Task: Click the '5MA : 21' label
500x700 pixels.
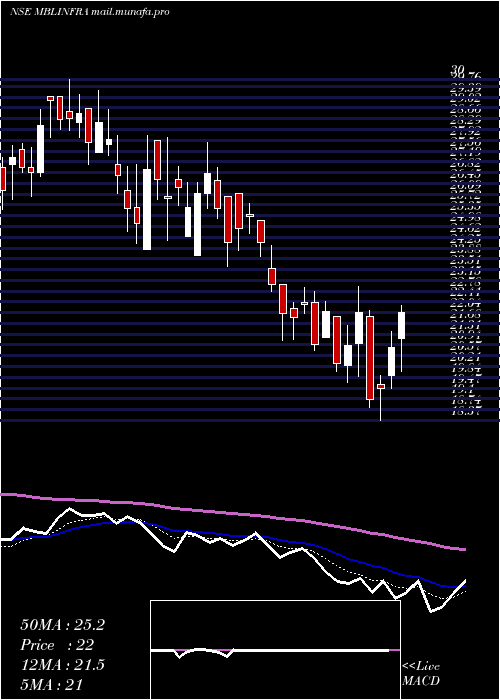Action: point(52,685)
